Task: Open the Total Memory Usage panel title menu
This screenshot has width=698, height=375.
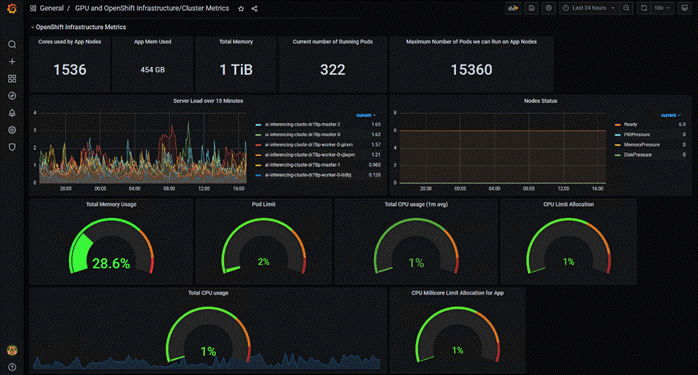Action: tap(111, 204)
